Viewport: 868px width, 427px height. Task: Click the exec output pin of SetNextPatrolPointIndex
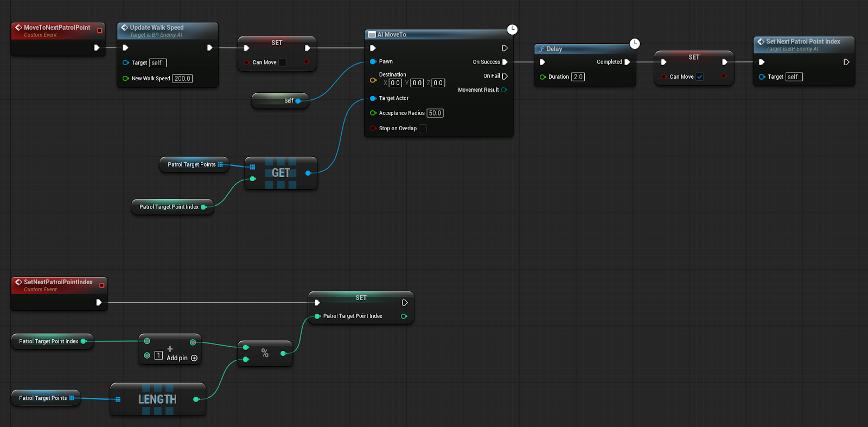tap(99, 302)
